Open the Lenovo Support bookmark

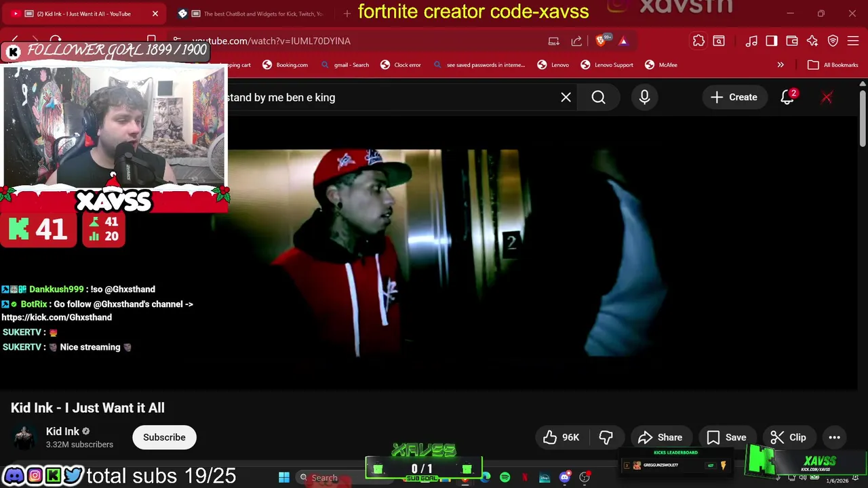[x=607, y=65]
